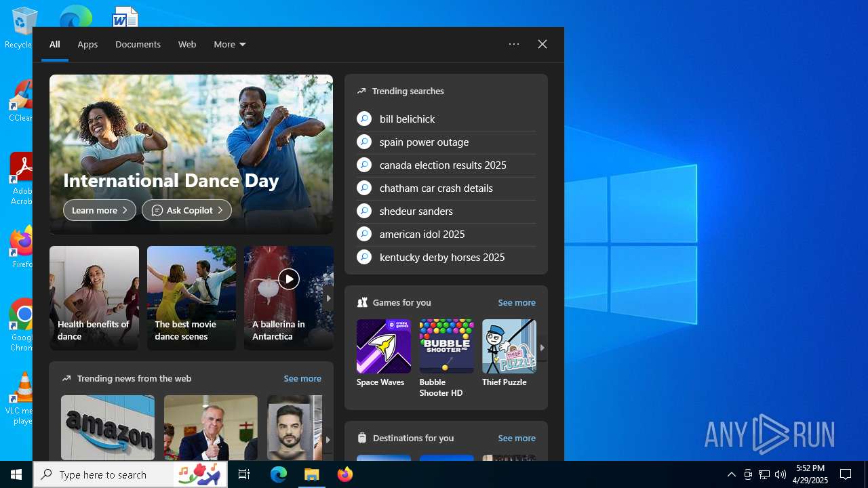Viewport: 868px width, 488px height.
Task: Open The best movie dance scenes card
Action: (191, 298)
